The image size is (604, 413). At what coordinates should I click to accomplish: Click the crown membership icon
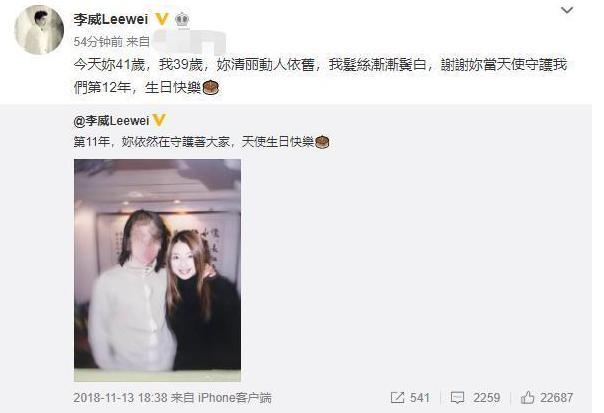(182, 19)
